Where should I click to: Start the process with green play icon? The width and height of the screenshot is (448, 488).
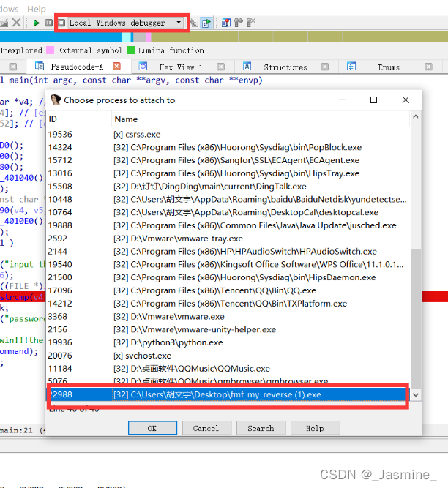[36, 23]
